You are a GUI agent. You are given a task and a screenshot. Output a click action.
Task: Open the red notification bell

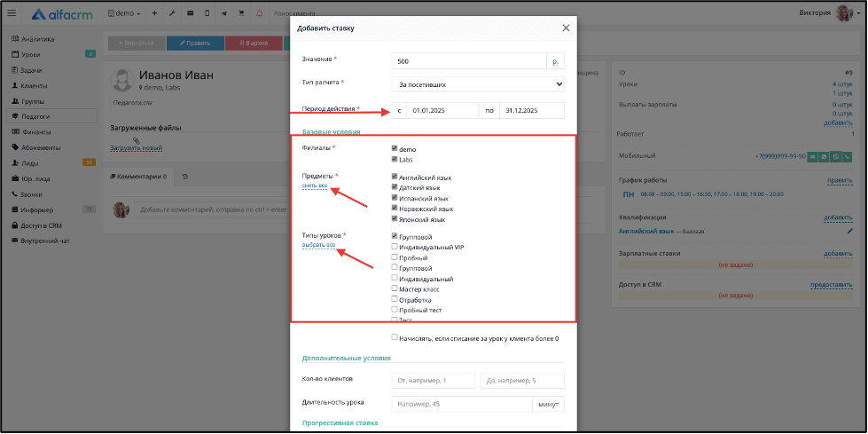[260, 12]
